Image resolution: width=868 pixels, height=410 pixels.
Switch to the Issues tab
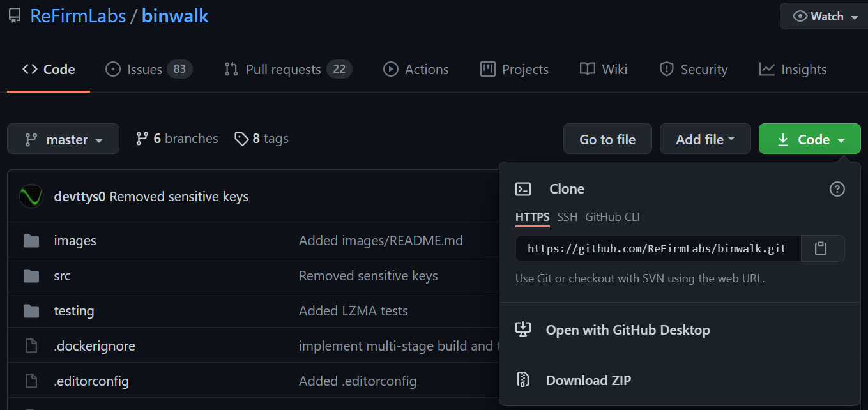pos(148,70)
